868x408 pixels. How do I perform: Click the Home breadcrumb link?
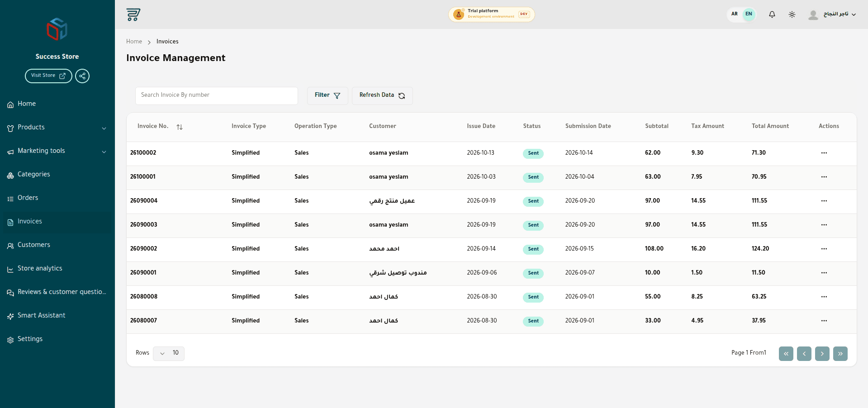click(134, 42)
